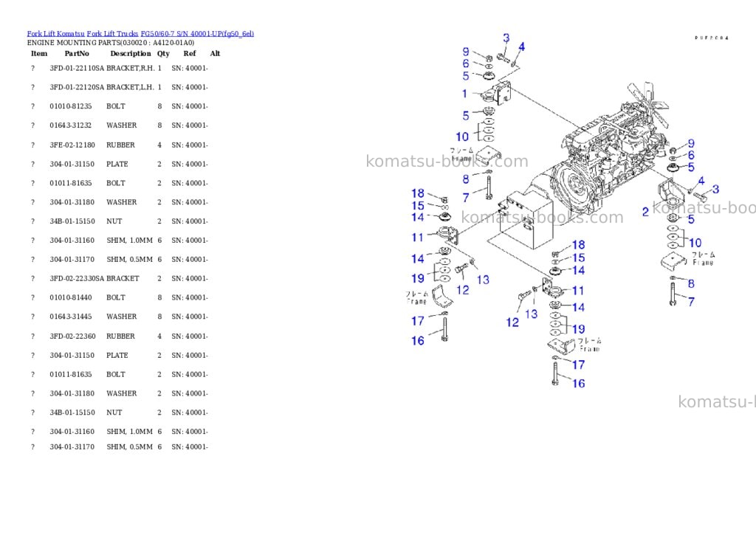Open the Fork Lift Komatsu link

point(55,34)
